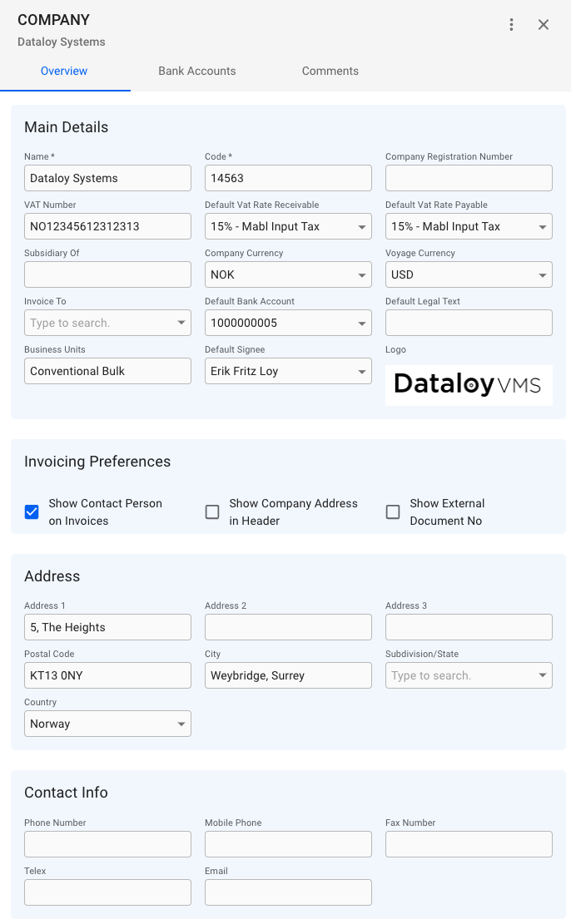Uncheck Show Contact Person on Invoices
This screenshot has width=571, height=924.
[x=32, y=512]
